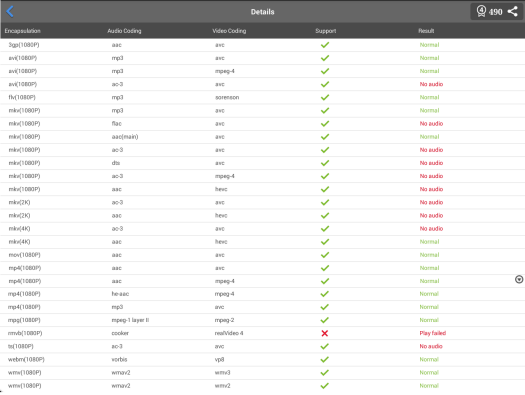Click the check mark on the mov(1080P) row
525x395 pixels.
pyautogui.click(x=325, y=255)
